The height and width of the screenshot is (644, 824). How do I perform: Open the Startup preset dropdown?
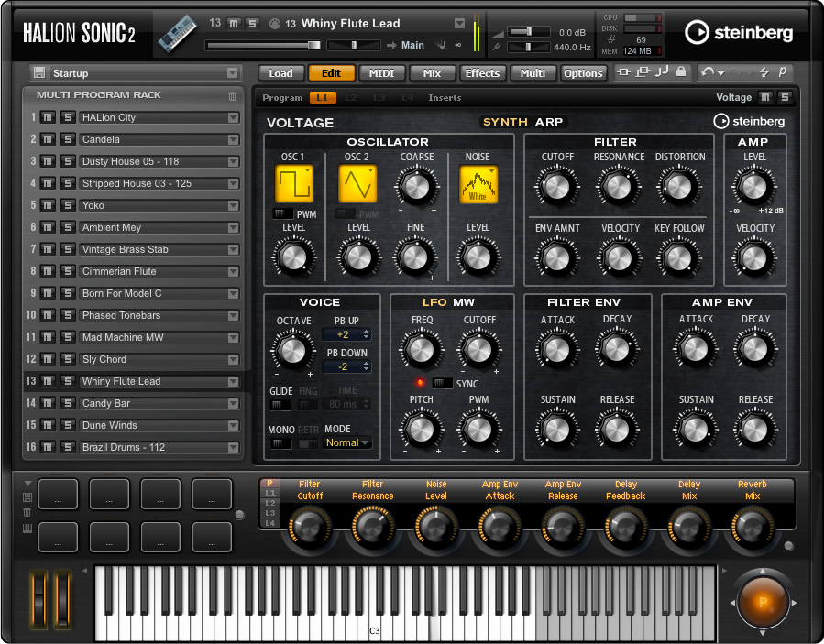(232, 73)
